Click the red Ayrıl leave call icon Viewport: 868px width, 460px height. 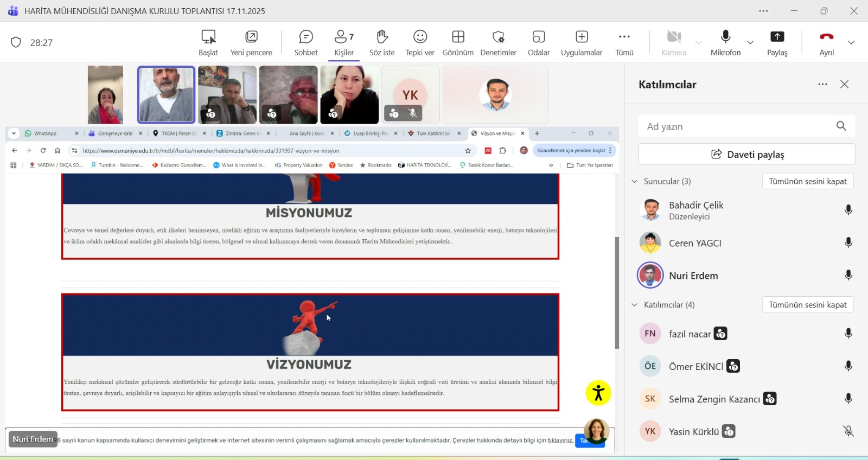(x=826, y=37)
